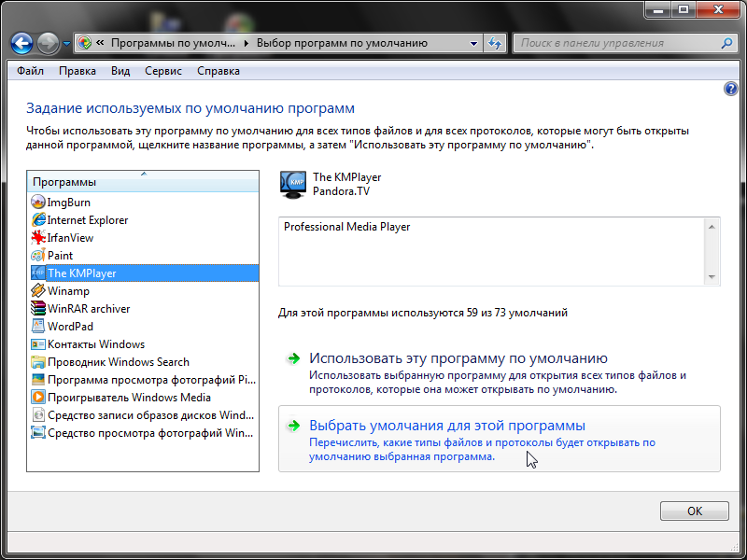Click Программы по умолч... breadcrumb
The image size is (747, 560).
173,43
